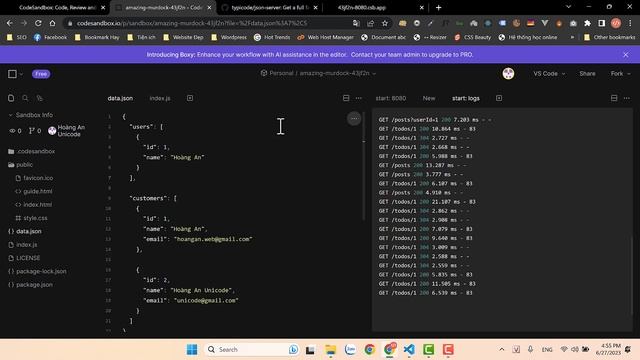
Task: Reload the page with refresh icon
Action: 38,23
